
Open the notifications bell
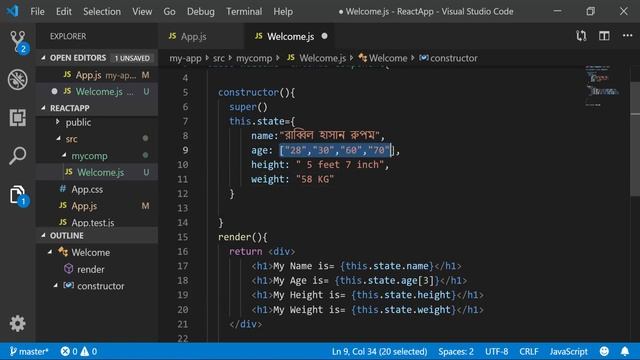tap(625, 351)
